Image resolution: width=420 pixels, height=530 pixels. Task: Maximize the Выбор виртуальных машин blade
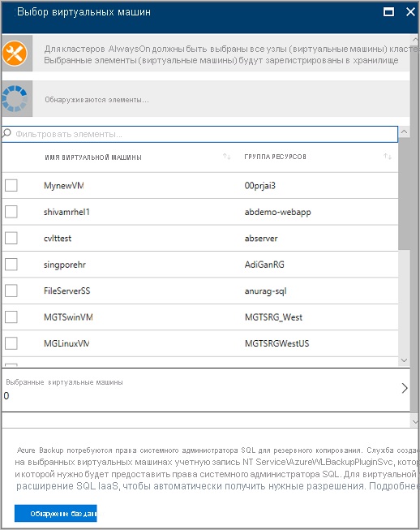tap(388, 12)
